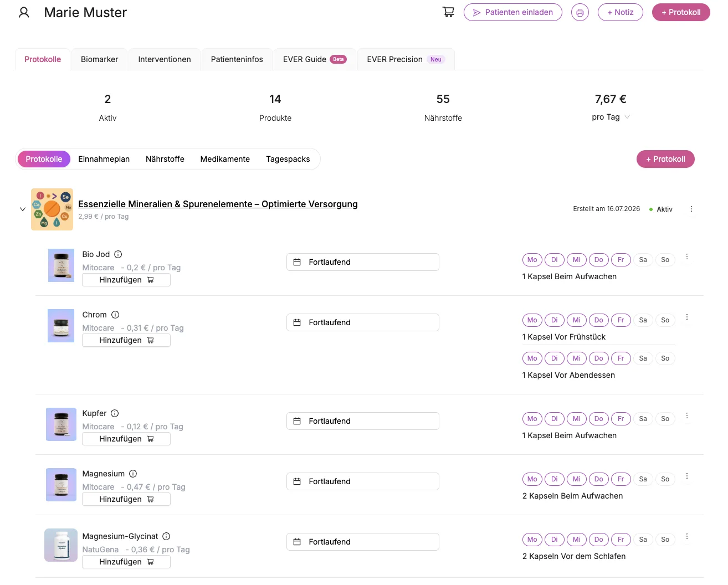Switch to the Biomarker tab
Image resolution: width=728 pixels, height=585 pixels.
(100, 59)
